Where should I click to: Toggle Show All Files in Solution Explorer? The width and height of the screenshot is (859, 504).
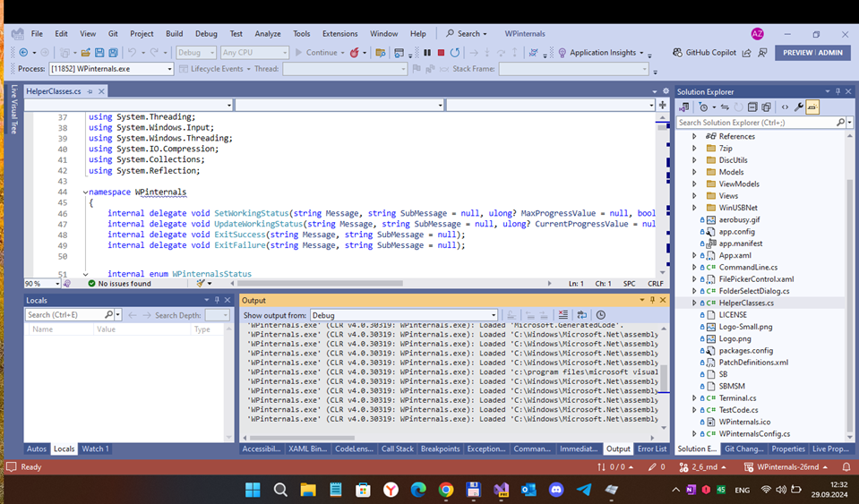[x=766, y=107]
